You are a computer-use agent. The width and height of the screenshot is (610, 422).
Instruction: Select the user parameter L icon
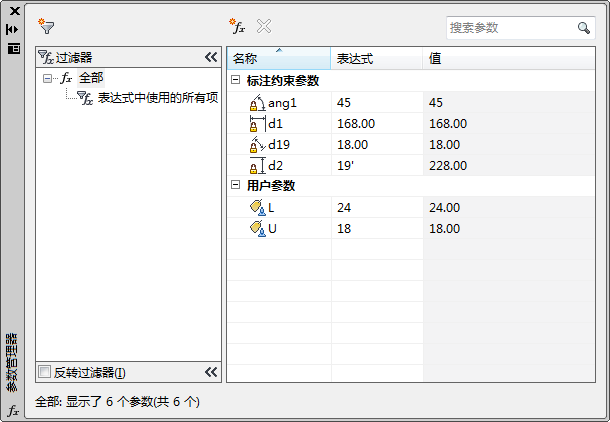257,207
